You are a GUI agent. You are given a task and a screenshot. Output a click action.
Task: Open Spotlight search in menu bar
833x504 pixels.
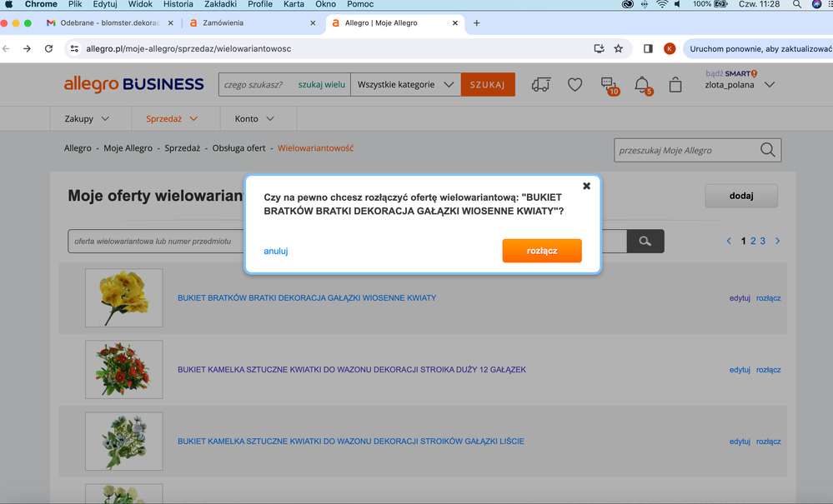point(797,4)
